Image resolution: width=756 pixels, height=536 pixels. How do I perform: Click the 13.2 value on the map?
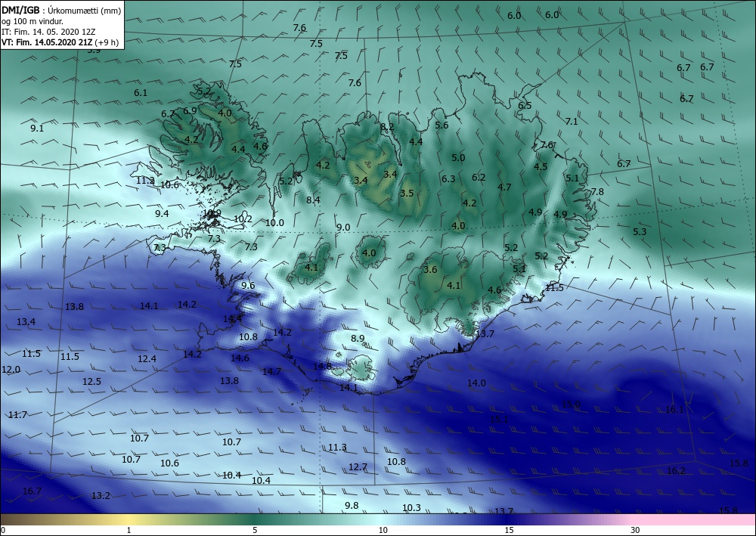[101, 496]
